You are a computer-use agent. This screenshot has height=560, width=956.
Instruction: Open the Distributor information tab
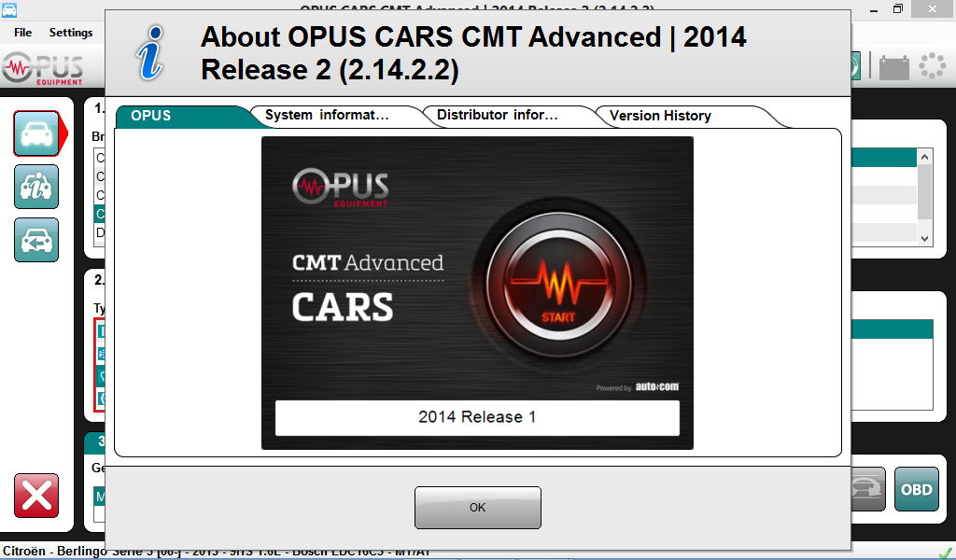509,116
